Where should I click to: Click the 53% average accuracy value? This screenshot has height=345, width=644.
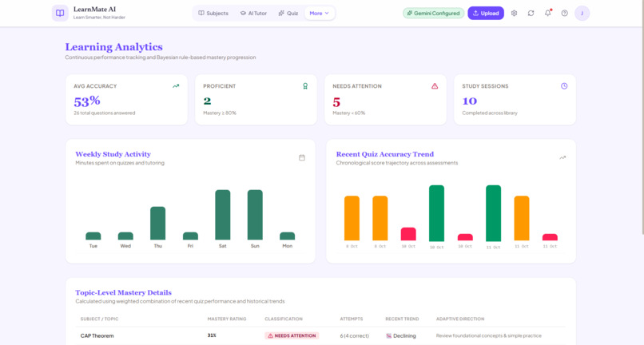coord(87,101)
